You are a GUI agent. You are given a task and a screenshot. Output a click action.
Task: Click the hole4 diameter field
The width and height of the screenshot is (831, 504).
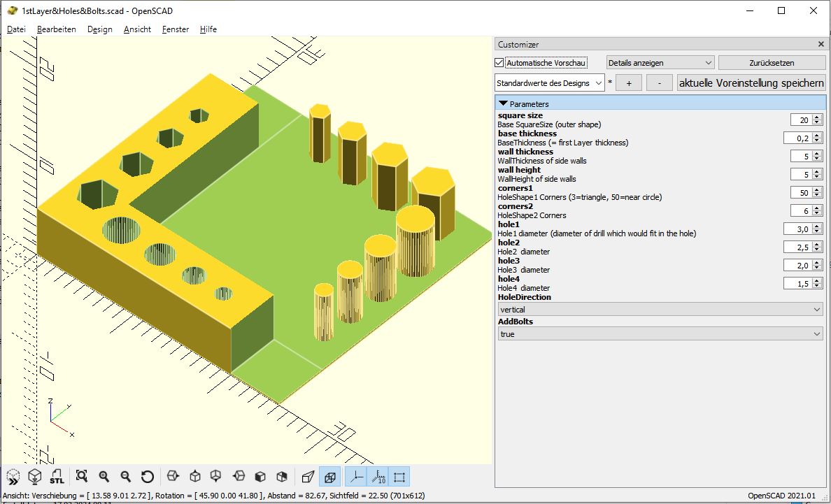point(797,283)
